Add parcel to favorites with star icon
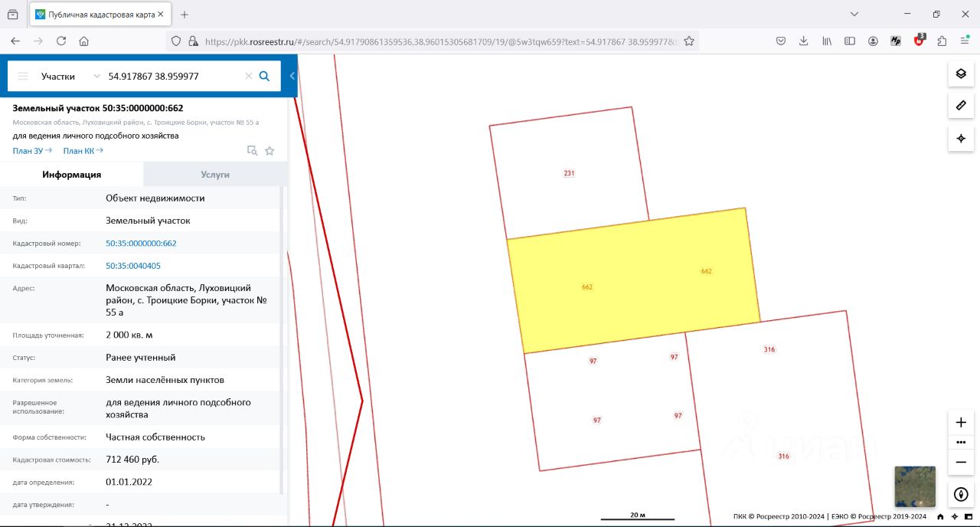Screen dimensions: 980x527 click(269, 151)
